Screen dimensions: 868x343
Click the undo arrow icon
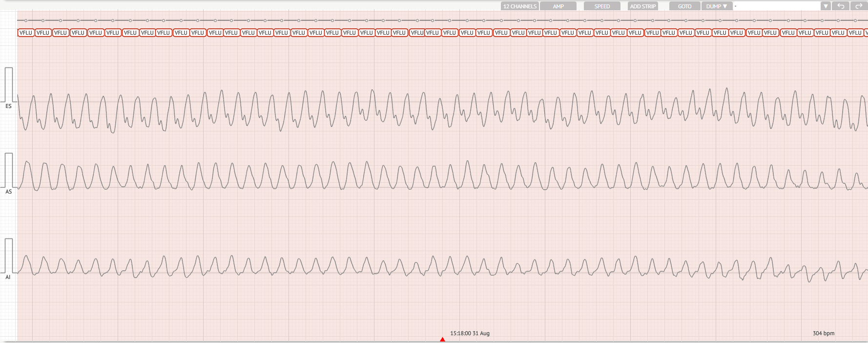click(841, 6)
